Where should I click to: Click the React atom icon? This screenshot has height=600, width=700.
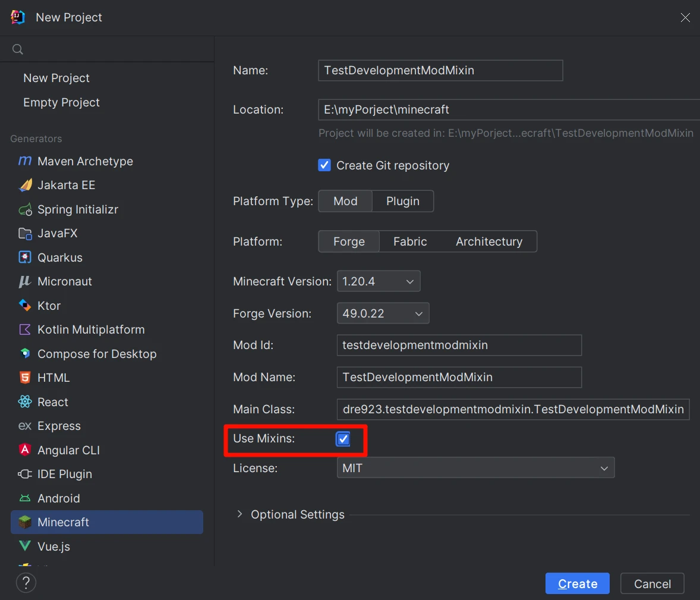pyautogui.click(x=25, y=402)
